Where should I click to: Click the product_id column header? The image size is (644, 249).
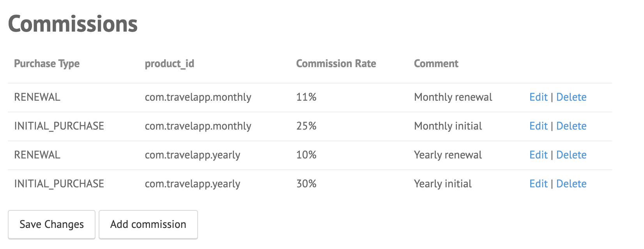[x=170, y=64]
